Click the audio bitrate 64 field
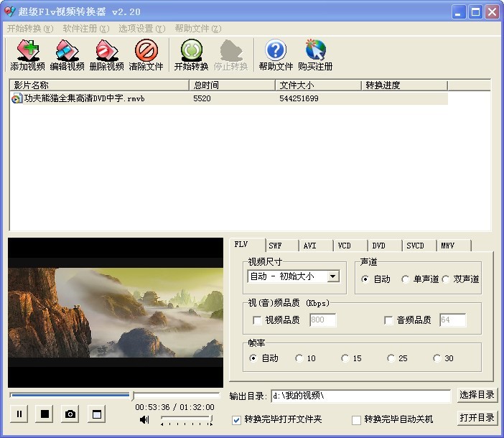This screenshot has width=504, height=438. [x=452, y=320]
